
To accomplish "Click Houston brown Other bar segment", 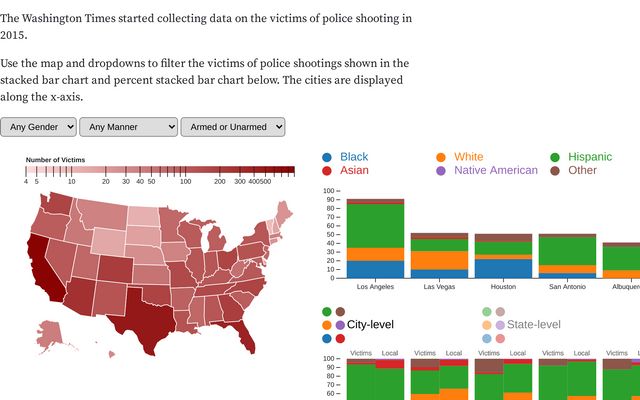I will pos(503,238).
